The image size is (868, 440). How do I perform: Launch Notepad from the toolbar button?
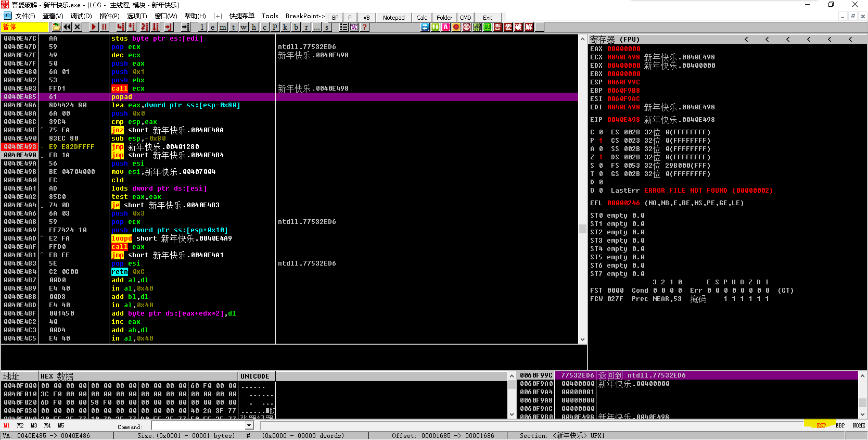tap(394, 17)
